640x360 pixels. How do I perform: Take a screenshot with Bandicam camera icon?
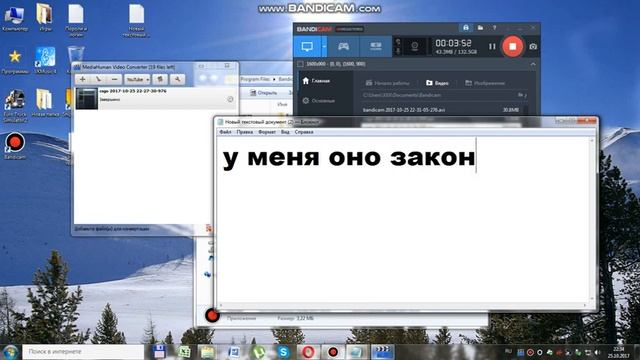(x=533, y=47)
